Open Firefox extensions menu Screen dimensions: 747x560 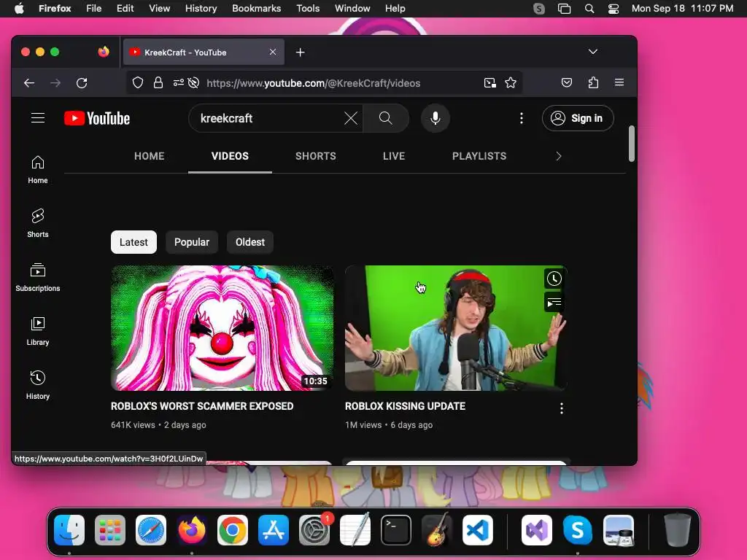593,83
